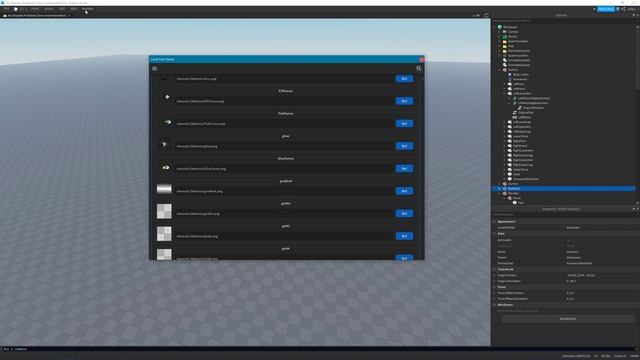Close the icon viewer dialog

tap(422, 59)
